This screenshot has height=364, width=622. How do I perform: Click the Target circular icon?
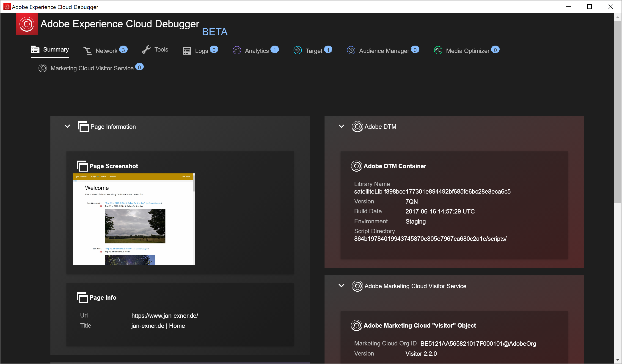coord(298,50)
